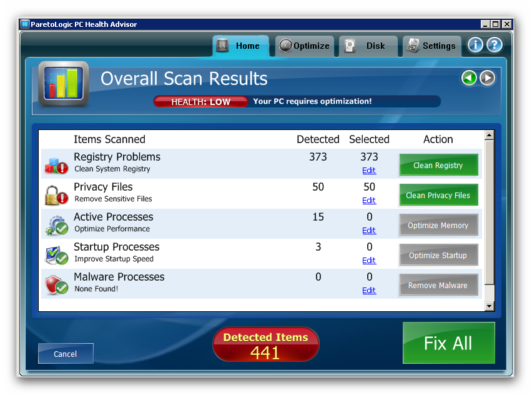Click the Items Scanned column header
Viewport: 532px width, 395px height.
[x=110, y=139]
